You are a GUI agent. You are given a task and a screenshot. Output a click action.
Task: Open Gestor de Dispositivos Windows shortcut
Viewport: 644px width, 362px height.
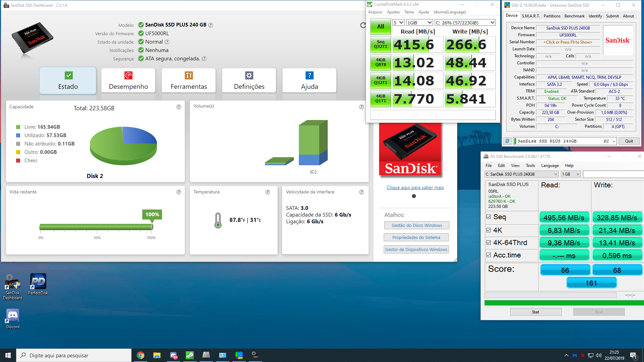416,249
